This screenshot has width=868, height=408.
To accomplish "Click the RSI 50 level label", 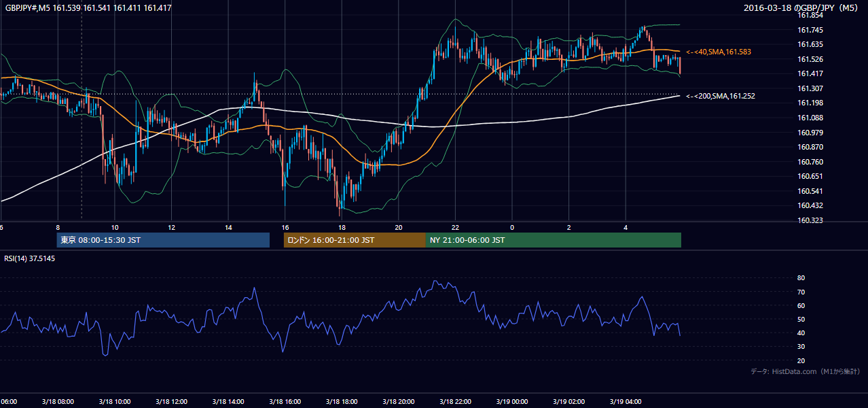I will click(x=801, y=319).
